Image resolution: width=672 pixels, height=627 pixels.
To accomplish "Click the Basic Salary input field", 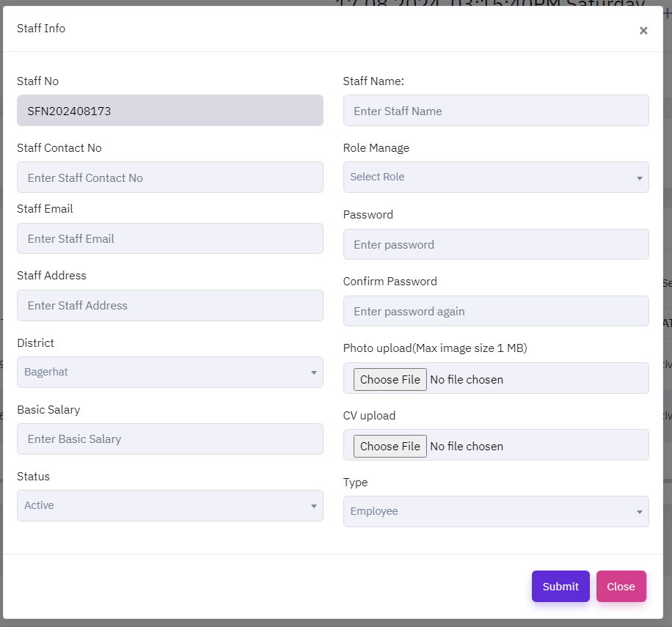I will (x=169, y=439).
